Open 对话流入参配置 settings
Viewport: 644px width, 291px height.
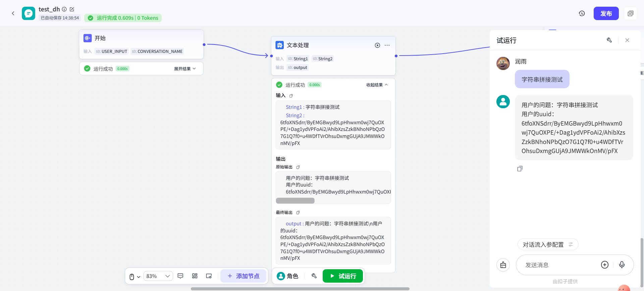[548, 244]
